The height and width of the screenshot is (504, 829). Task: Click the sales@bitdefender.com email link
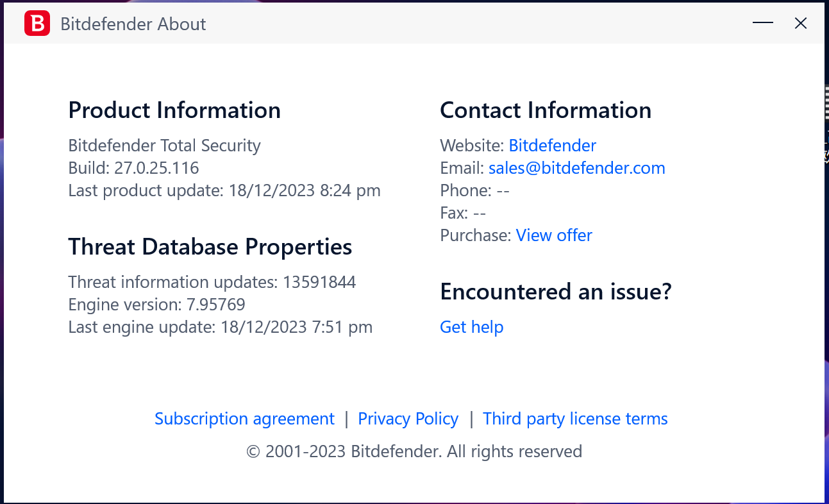click(576, 168)
